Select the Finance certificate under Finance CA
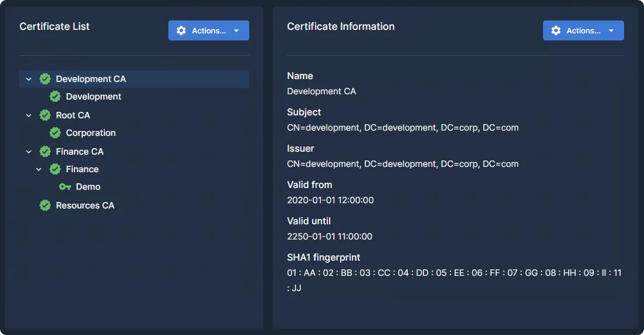The width and height of the screenshot is (644, 335). [x=82, y=169]
